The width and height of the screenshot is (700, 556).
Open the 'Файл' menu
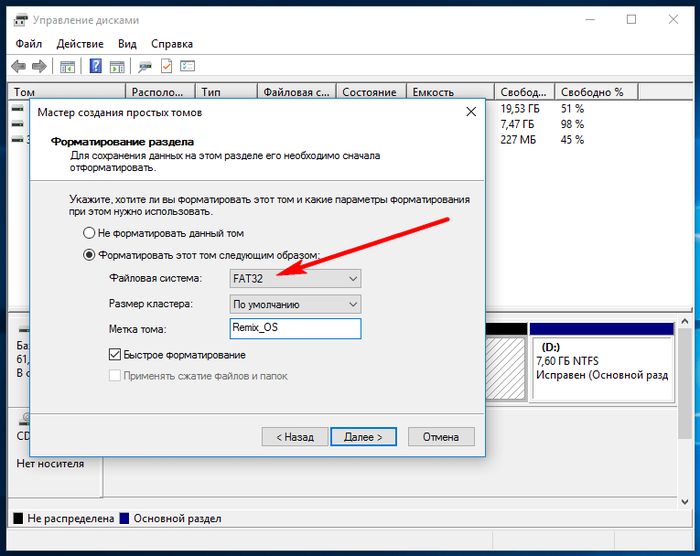27,44
